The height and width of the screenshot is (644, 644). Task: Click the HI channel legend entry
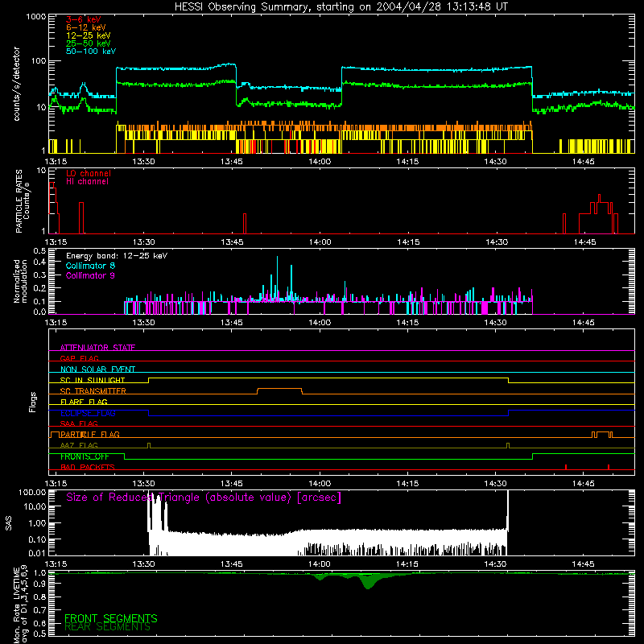point(88,181)
